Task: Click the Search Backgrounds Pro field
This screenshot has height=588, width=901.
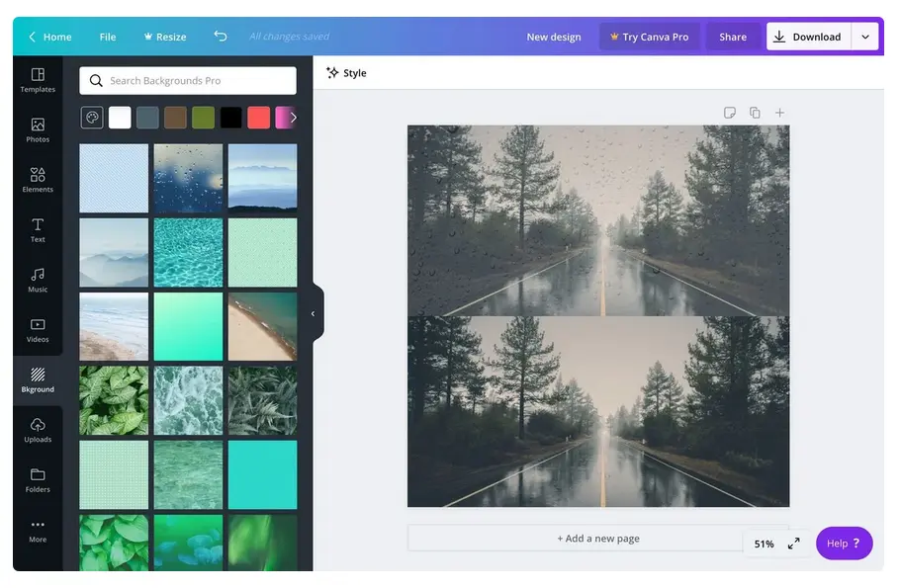Action: tap(188, 81)
